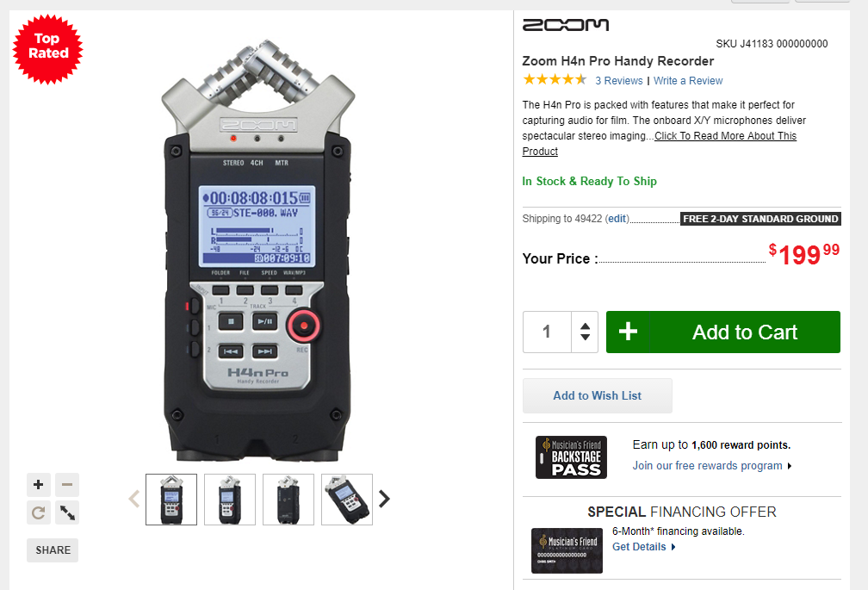Zoom out using the minus icon
Viewport: 868px width, 590px height.
pos(67,485)
